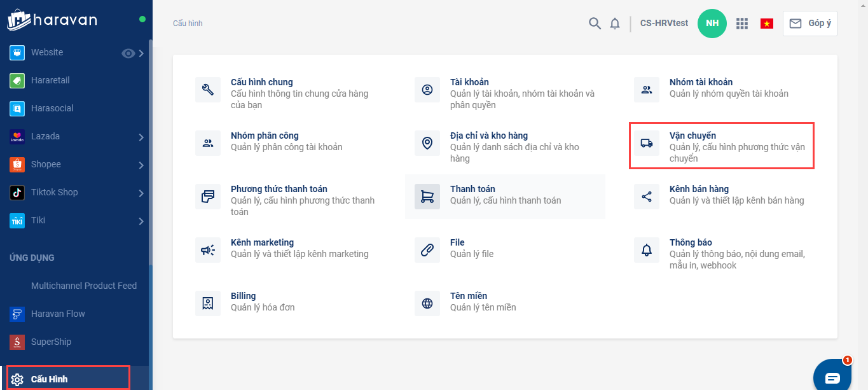The width and height of the screenshot is (868, 390).
Task: Click the Góp ý feedback button
Action: (x=810, y=24)
